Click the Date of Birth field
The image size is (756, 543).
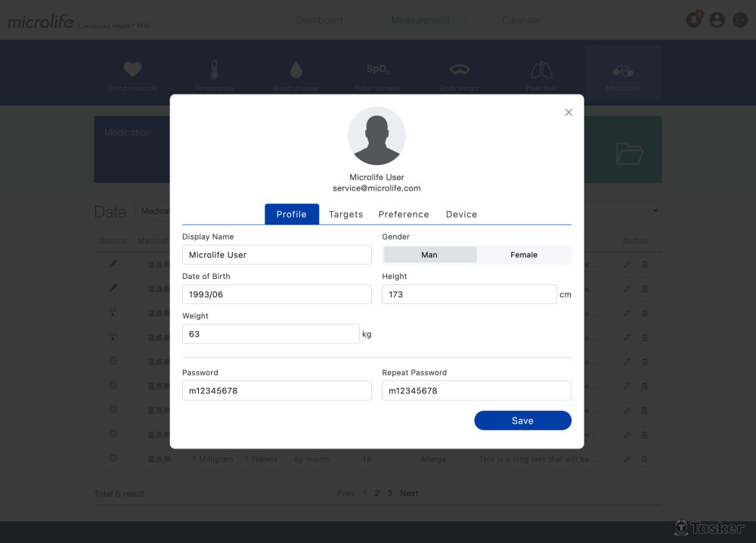(x=277, y=294)
